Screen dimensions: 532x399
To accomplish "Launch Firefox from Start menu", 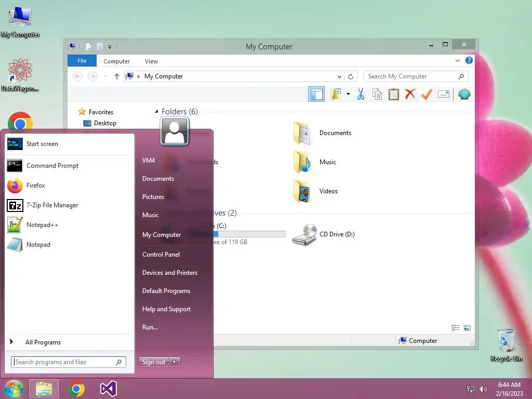I will 68,185.
